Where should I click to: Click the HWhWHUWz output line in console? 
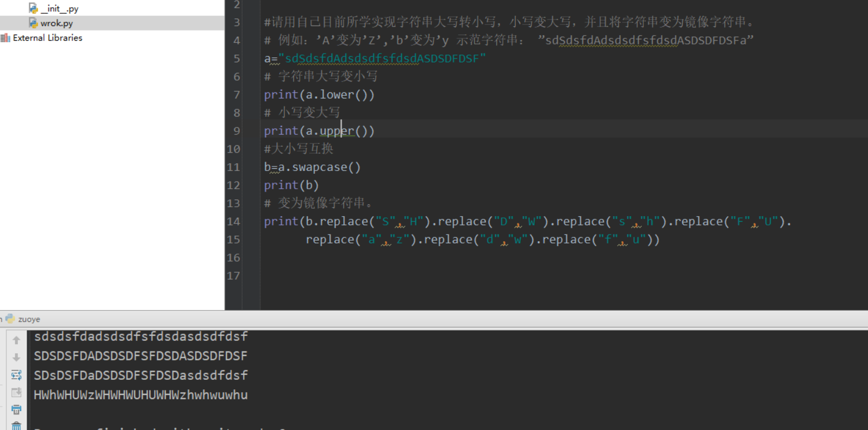(x=140, y=395)
